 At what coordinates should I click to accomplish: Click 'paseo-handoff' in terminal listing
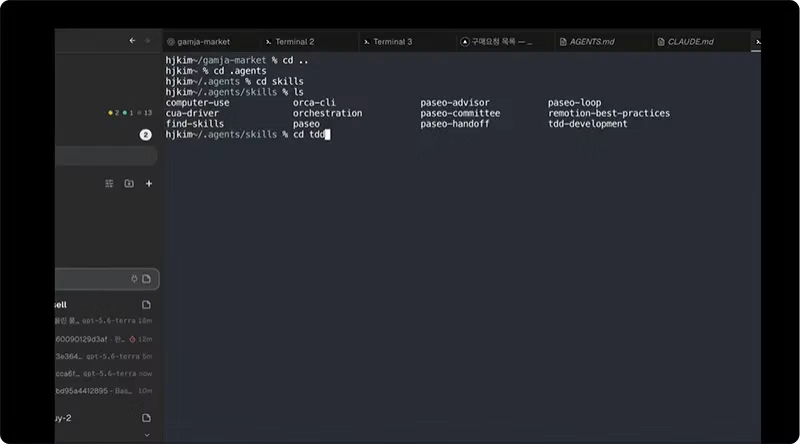click(455, 124)
